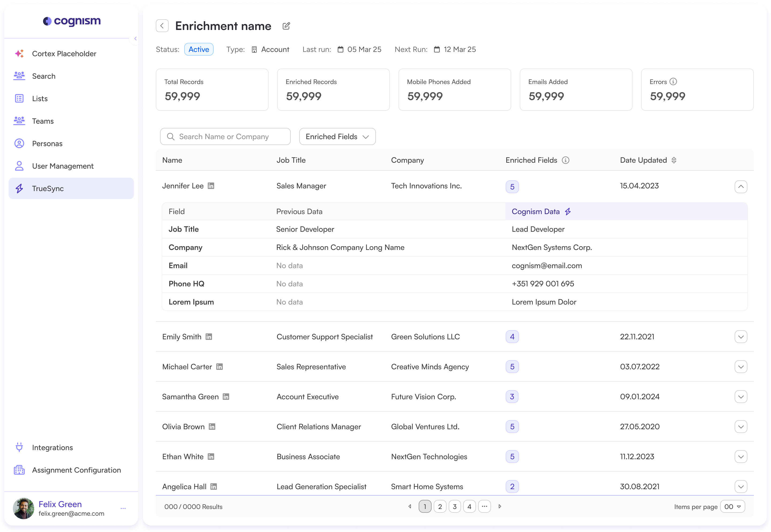Open the Enriched Fields filter dropdown
This screenshot has height=532, width=771.
(337, 137)
